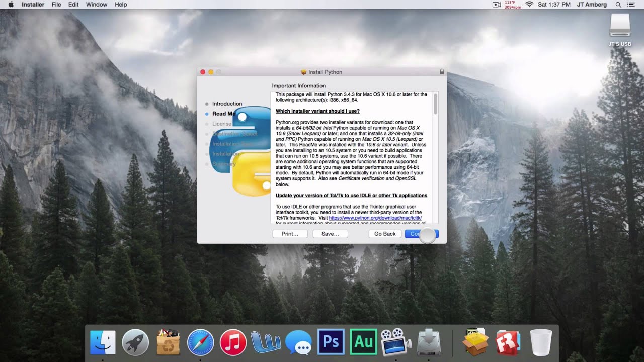The width and height of the screenshot is (644, 362).
Task: Click the Save... button
Action: pos(330,234)
